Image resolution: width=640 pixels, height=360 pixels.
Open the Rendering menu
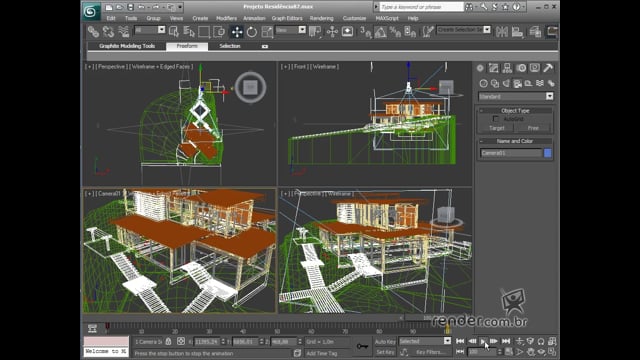click(x=322, y=18)
